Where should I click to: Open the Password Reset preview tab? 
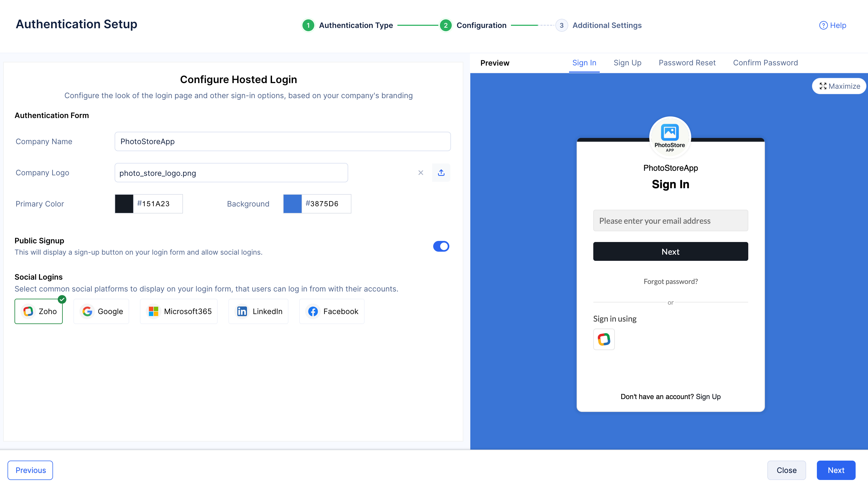(687, 63)
